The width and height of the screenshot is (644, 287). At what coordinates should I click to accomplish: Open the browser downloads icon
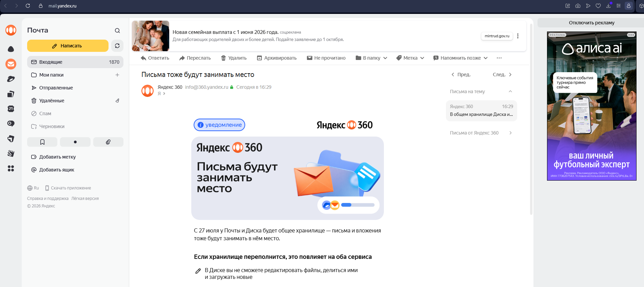pos(608,6)
